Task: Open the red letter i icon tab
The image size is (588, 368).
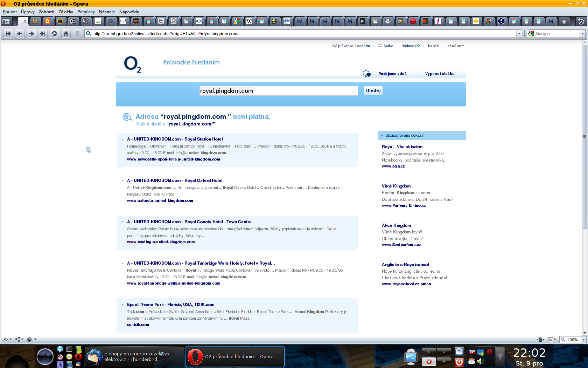Action: pyautogui.click(x=438, y=21)
